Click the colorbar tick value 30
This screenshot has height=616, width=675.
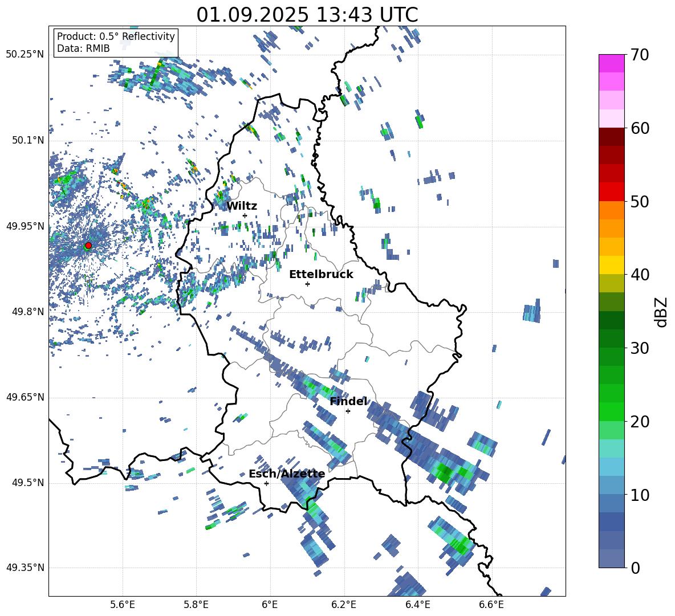pos(640,348)
